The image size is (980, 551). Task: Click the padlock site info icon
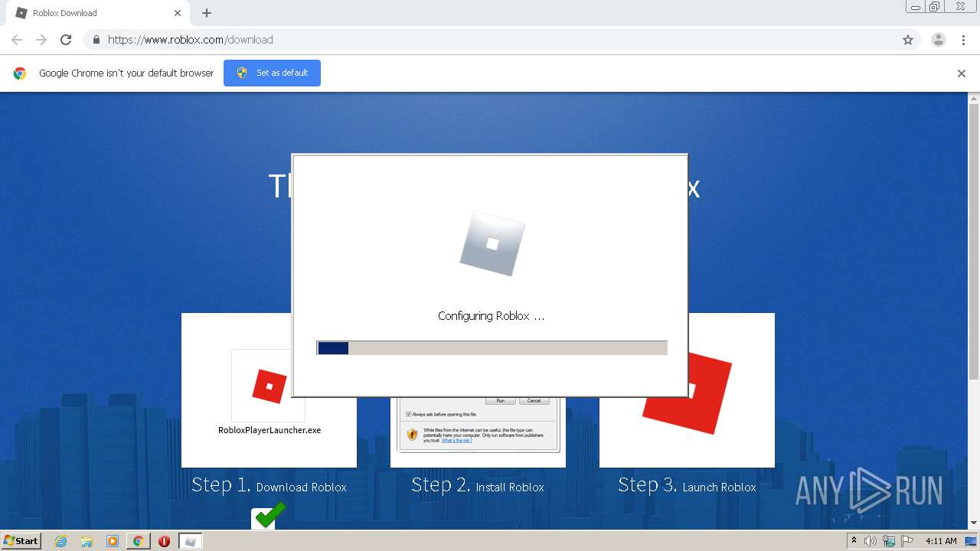96,40
